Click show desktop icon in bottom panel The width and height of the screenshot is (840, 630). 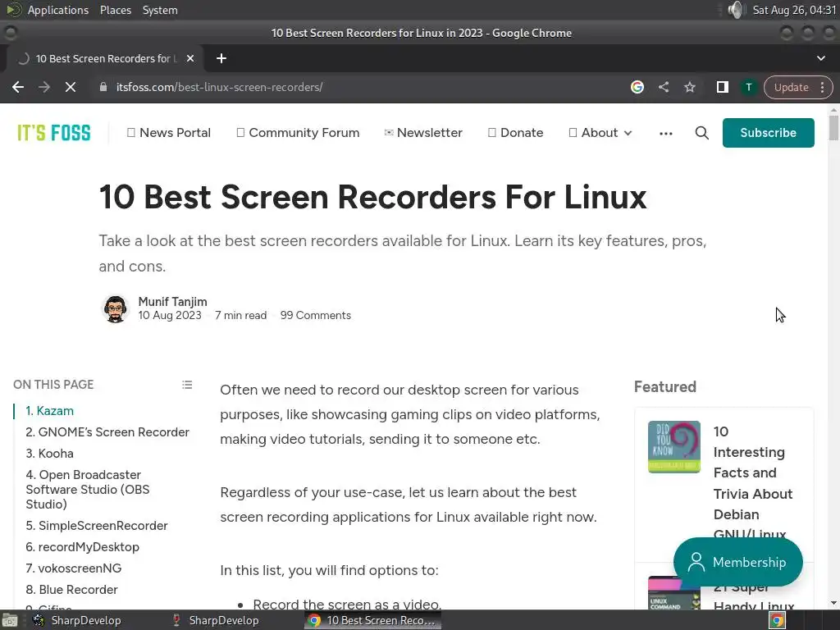coord(10,620)
